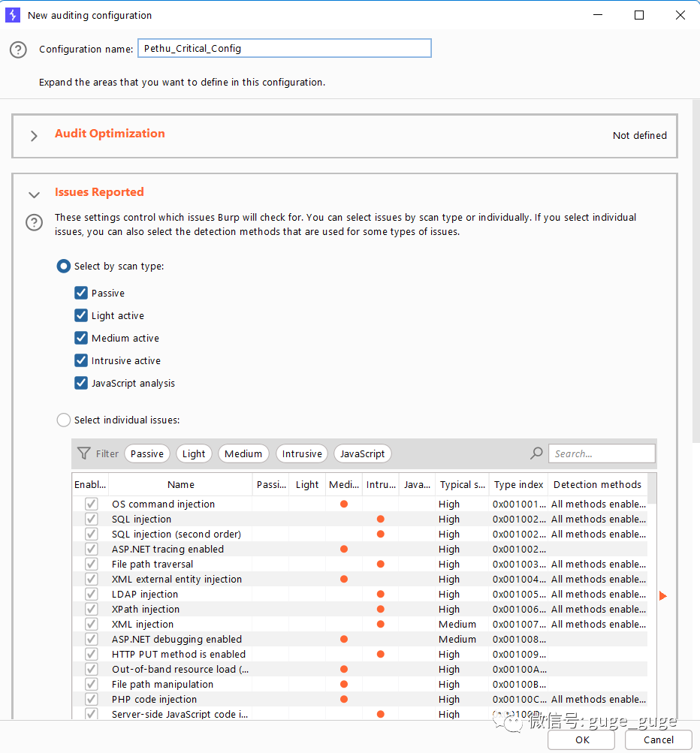
Task: Sort by the Name column header
Action: 181,484
